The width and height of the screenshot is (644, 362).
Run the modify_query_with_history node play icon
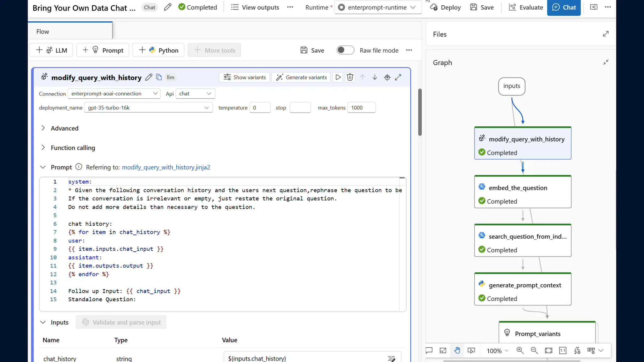coord(338,77)
